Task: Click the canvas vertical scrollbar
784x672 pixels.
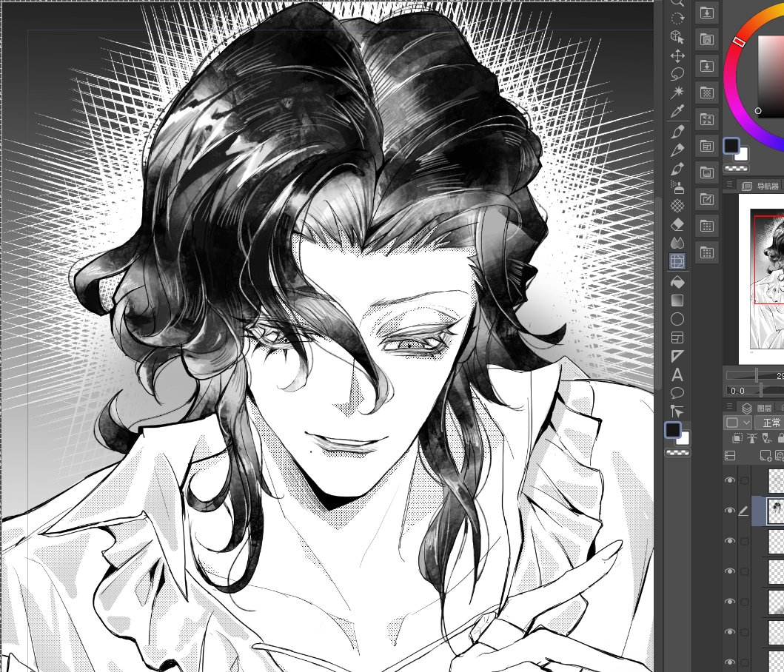Action: [658, 292]
